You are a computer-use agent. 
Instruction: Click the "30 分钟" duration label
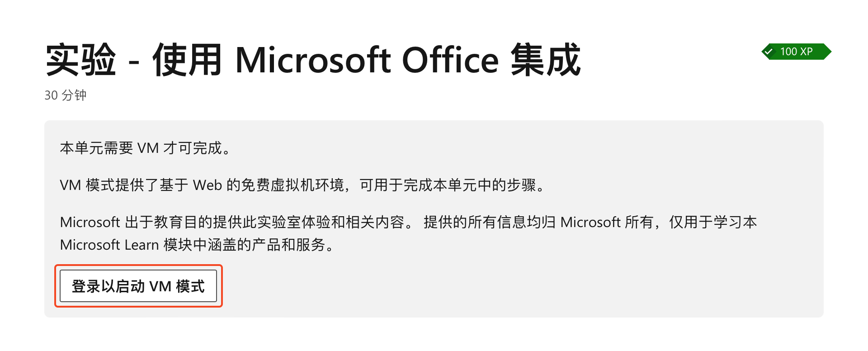tap(66, 95)
